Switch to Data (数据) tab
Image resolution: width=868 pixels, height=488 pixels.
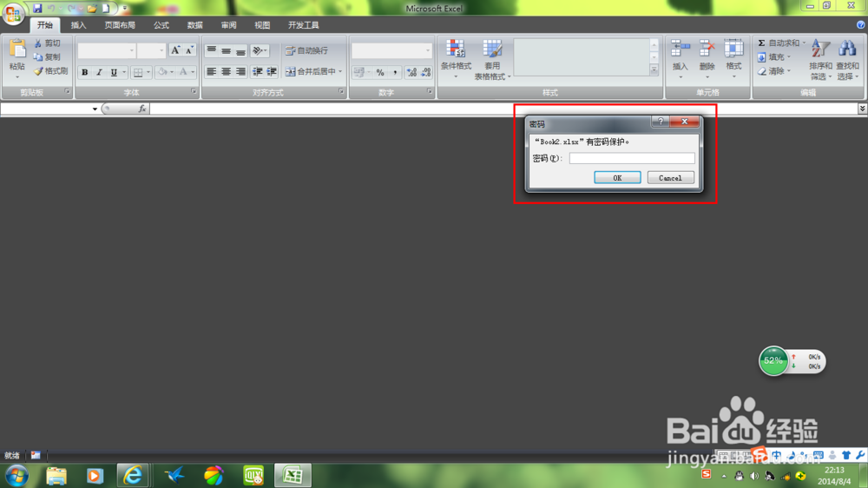194,25
